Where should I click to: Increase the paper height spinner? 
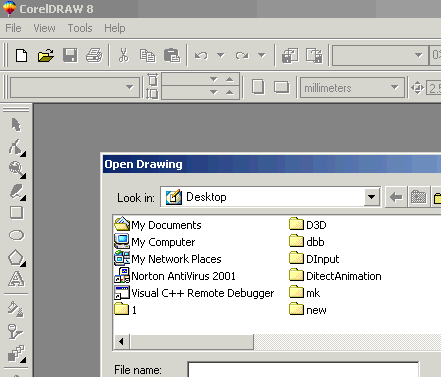pos(229,92)
